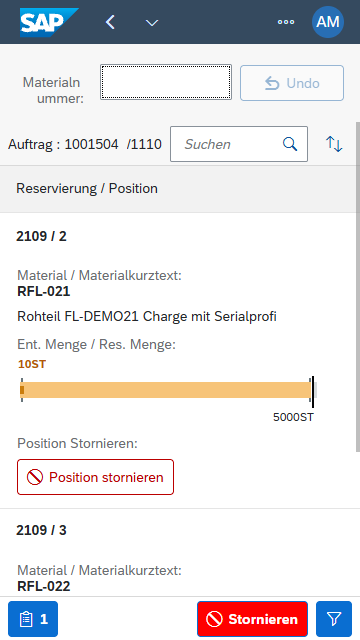Open the filter funnel button

click(334, 619)
